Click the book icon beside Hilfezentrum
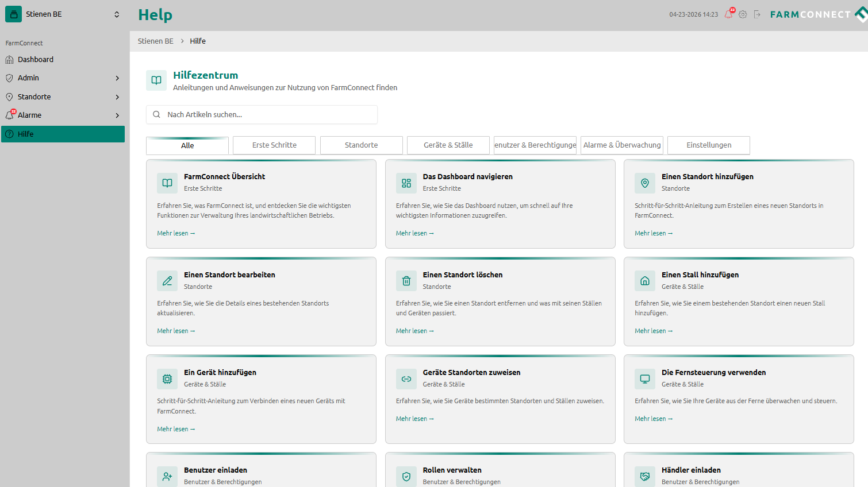The height and width of the screenshot is (487, 868). click(156, 80)
